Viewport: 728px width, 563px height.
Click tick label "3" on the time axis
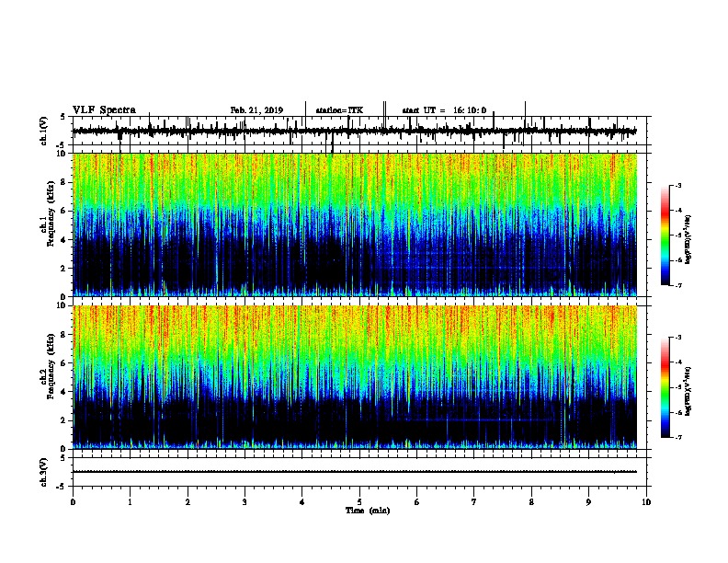245,502
